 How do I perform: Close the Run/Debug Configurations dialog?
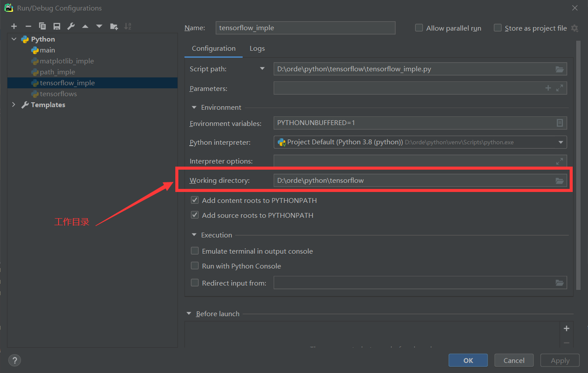coord(575,8)
